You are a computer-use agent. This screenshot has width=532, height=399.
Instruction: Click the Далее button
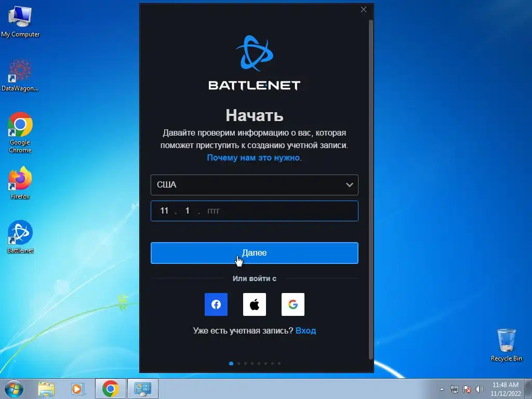pyautogui.click(x=255, y=253)
